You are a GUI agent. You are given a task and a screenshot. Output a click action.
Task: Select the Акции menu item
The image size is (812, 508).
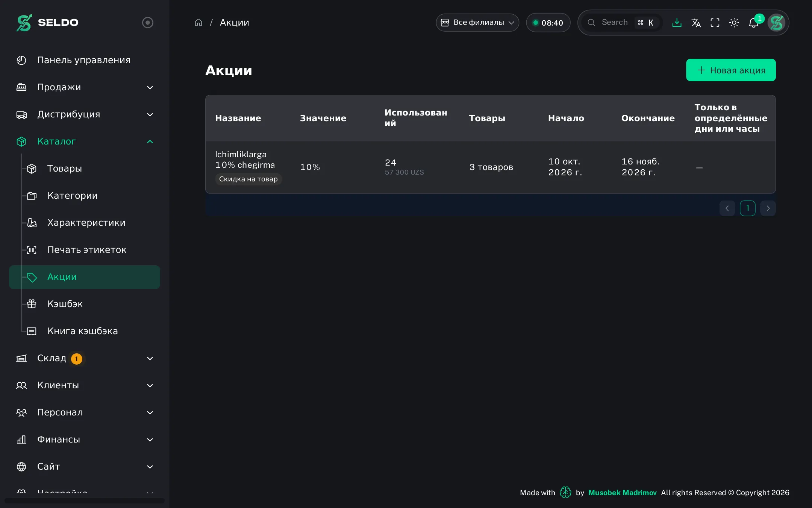85,277
